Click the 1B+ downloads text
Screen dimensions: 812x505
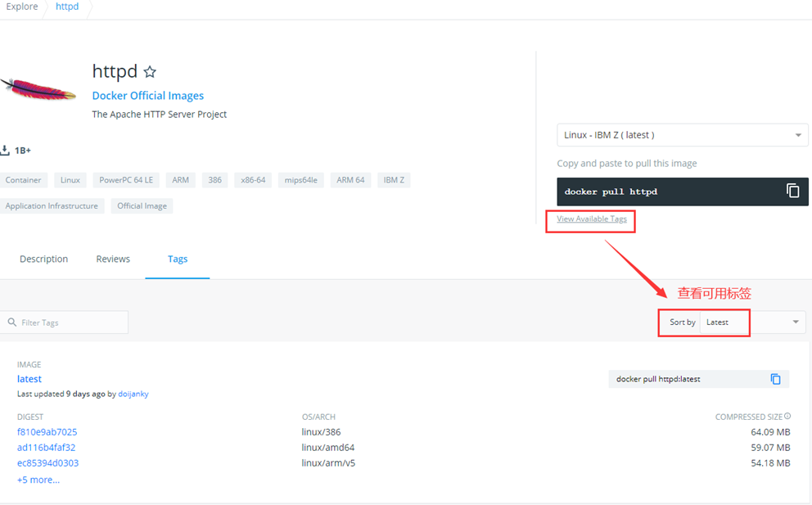click(23, 151)
